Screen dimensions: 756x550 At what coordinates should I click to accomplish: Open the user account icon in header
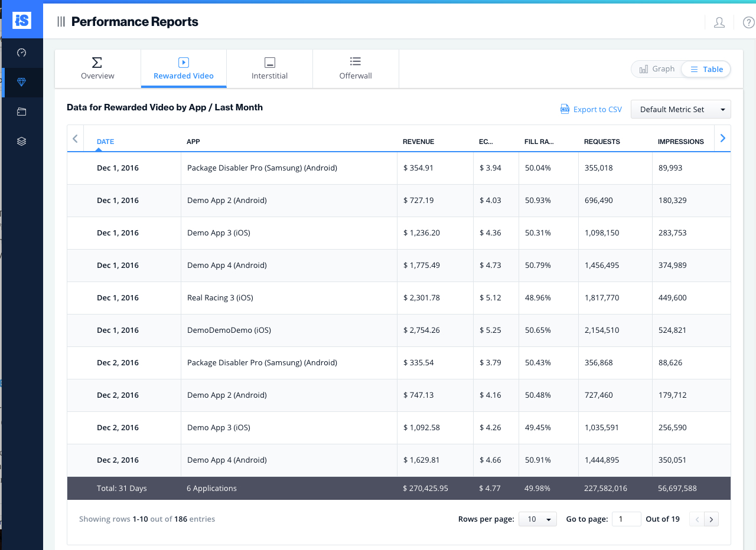point(719,22)
